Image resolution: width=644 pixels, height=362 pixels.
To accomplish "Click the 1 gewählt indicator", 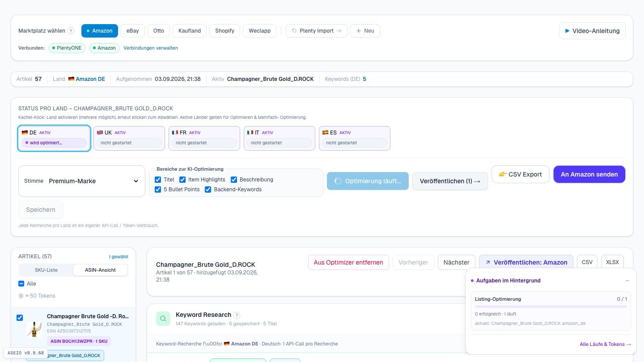I will 119,257.
